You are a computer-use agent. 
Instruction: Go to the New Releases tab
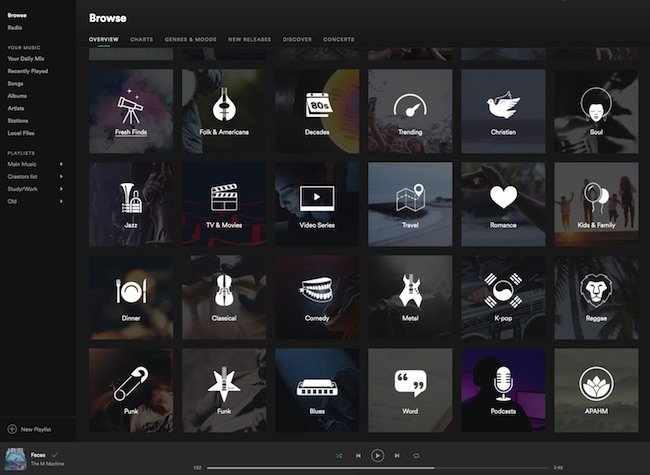click(x=248, y=39)
